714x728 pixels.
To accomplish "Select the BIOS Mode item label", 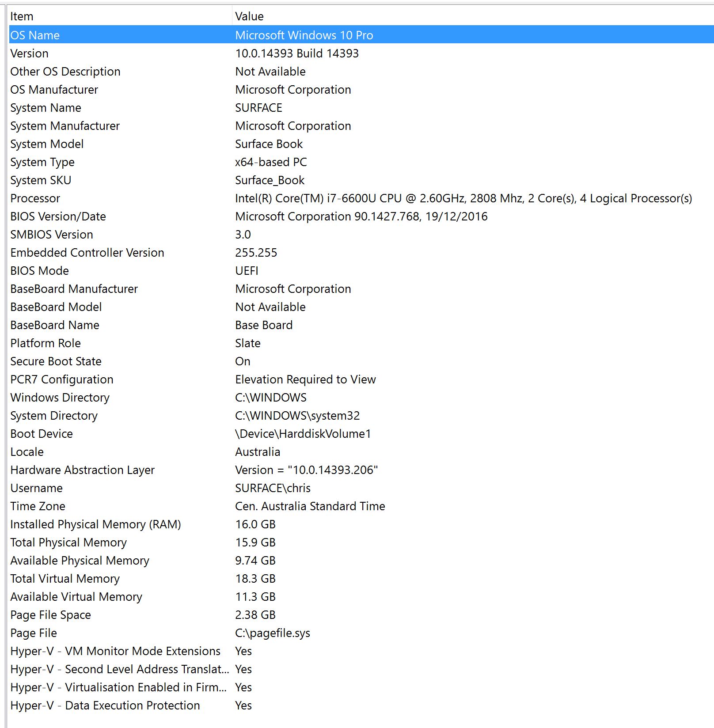I will point(39,271).
